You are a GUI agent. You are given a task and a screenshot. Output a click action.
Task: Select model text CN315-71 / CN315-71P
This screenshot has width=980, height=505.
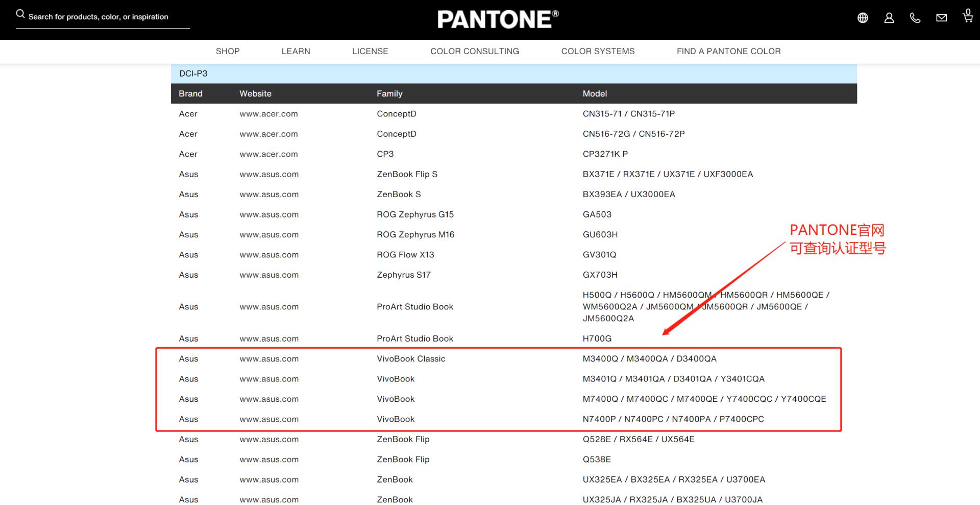click(629, 114)
